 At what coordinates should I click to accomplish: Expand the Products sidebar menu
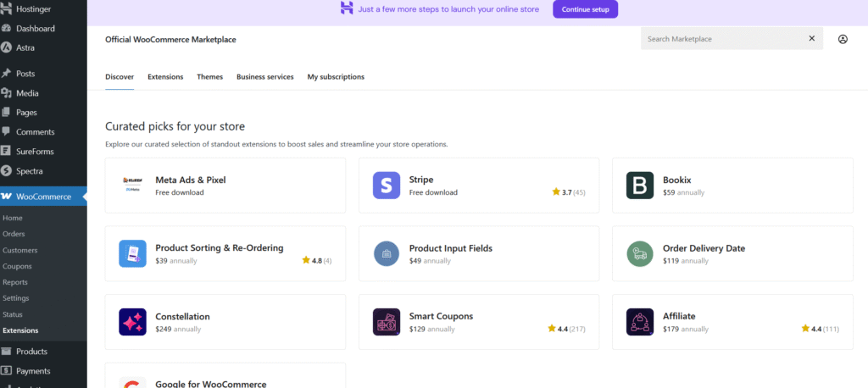click(31, 352)
